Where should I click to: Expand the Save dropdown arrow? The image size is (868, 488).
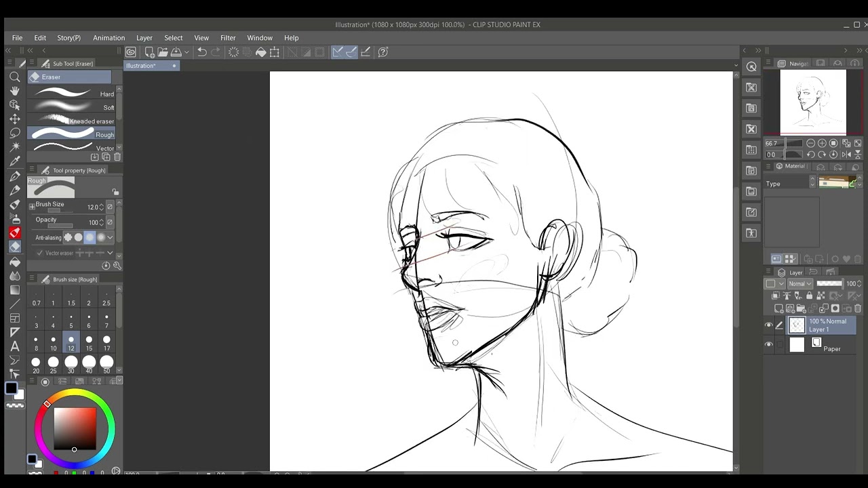(187, 52)
